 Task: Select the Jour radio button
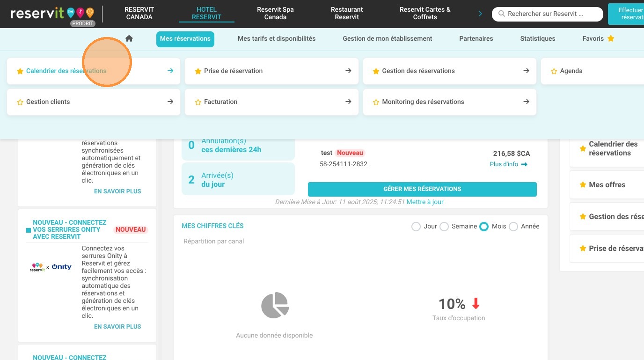point(416,227)
